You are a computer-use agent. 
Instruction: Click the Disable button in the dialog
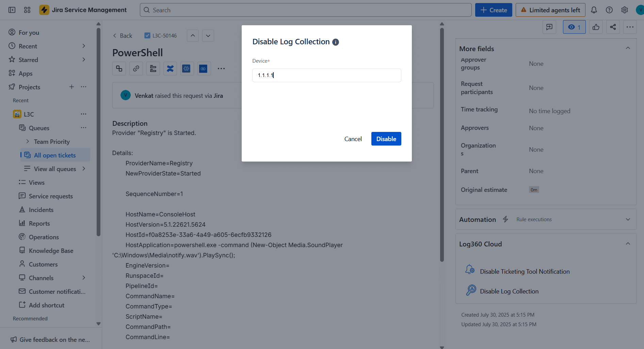(386, 139)
